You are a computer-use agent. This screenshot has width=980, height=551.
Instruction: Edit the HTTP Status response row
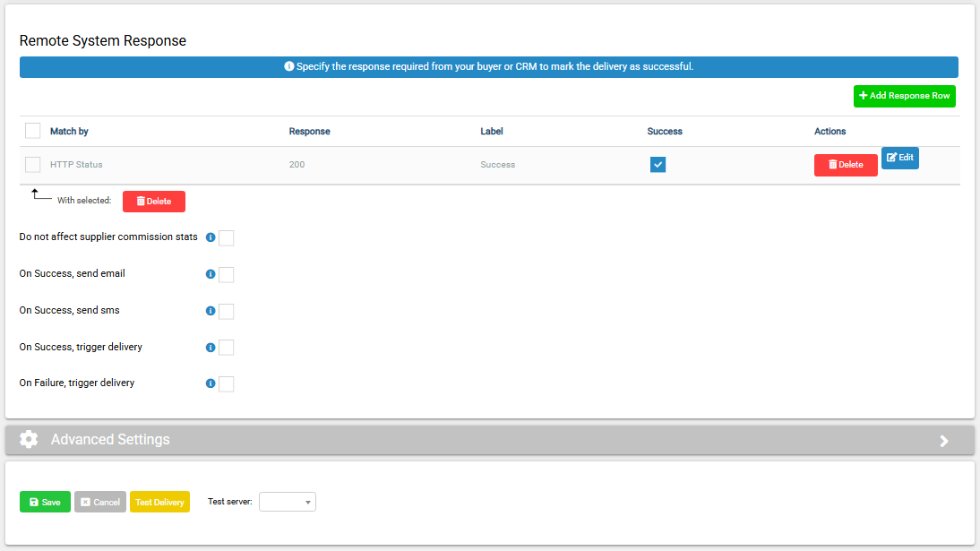coord(900,158)
